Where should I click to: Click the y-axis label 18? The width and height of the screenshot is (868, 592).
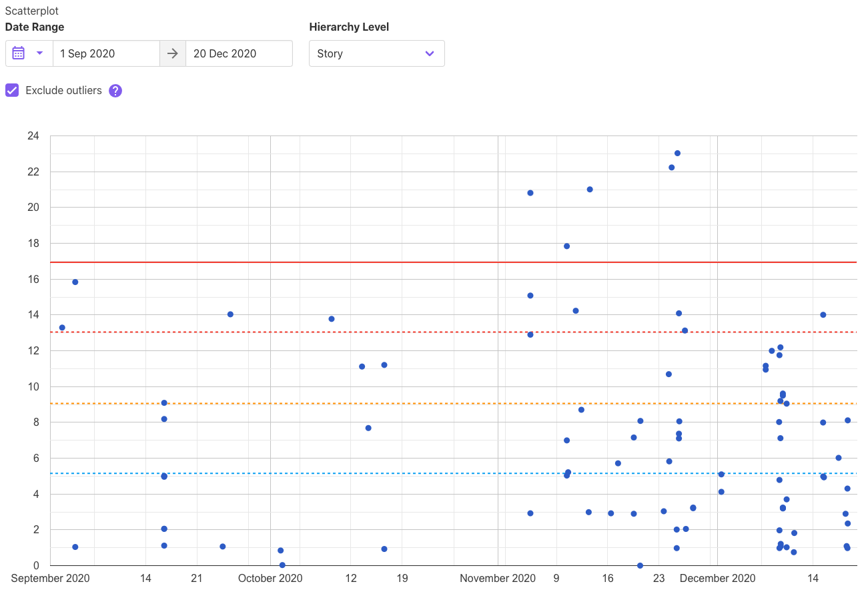[33, 244]
